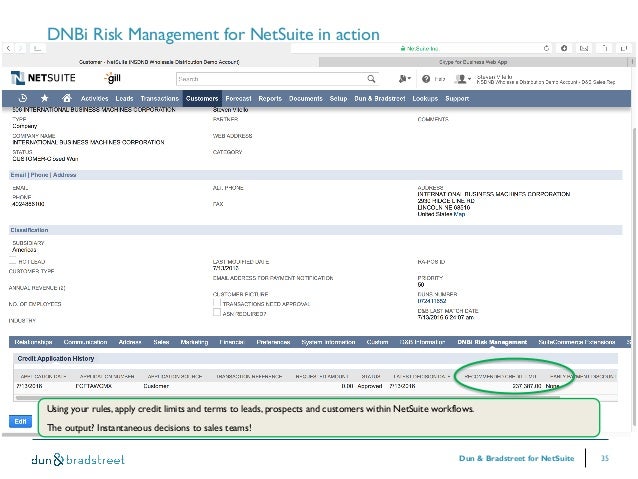Switch to the Custom subtab
638x479 pixels.
[x=377, y=342]
